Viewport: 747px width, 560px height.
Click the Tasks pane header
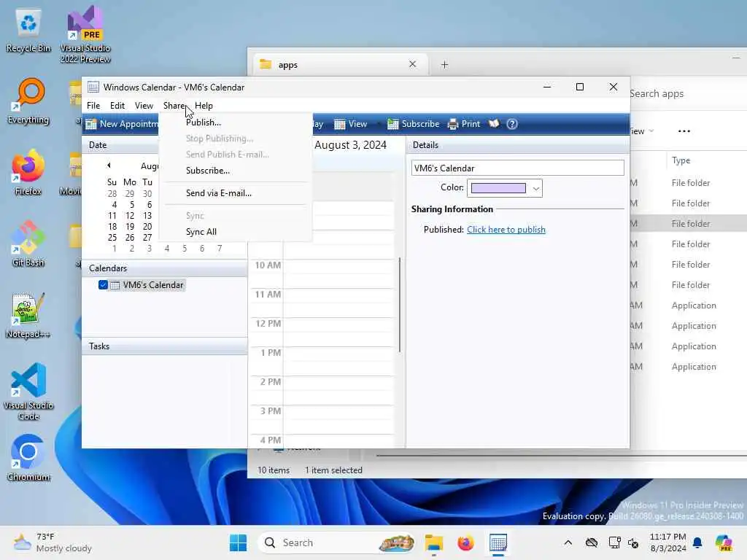[164, 346]
